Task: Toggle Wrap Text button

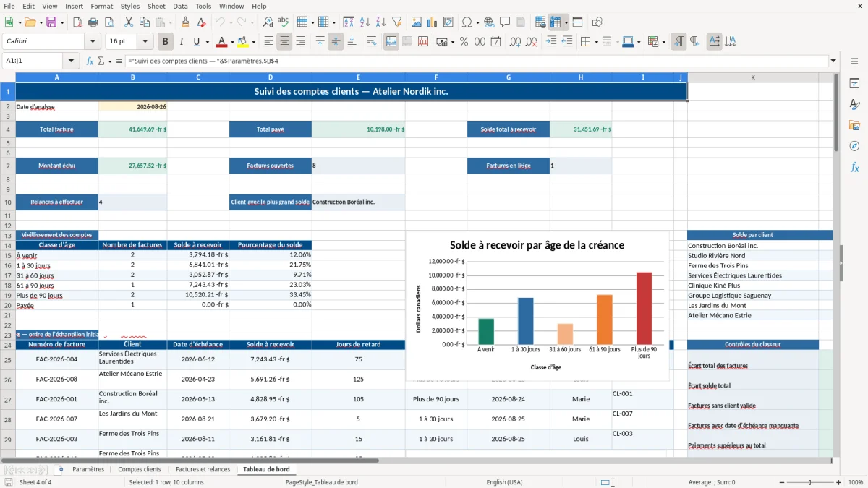Action: (x=372, y=42)
